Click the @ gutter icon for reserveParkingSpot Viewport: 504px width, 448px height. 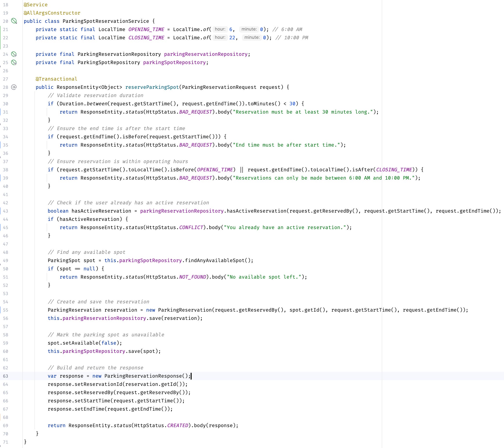click(x=14, y=87)
